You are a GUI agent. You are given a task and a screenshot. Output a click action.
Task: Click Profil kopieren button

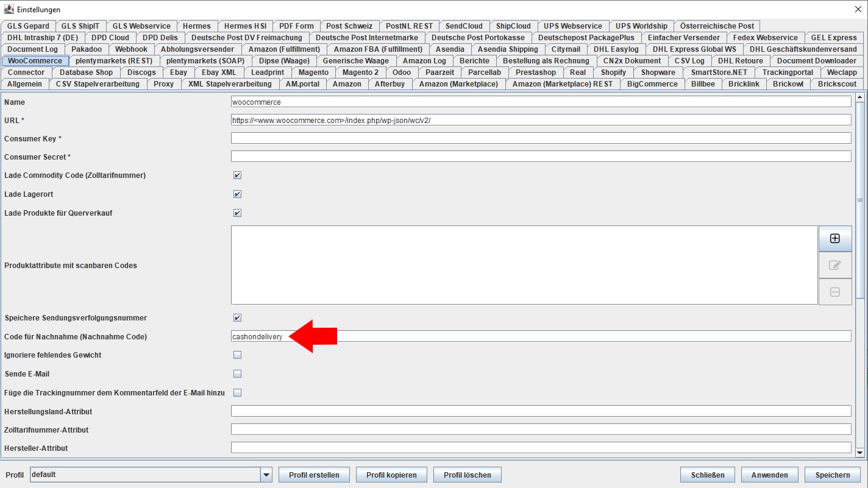click(391, 475)
